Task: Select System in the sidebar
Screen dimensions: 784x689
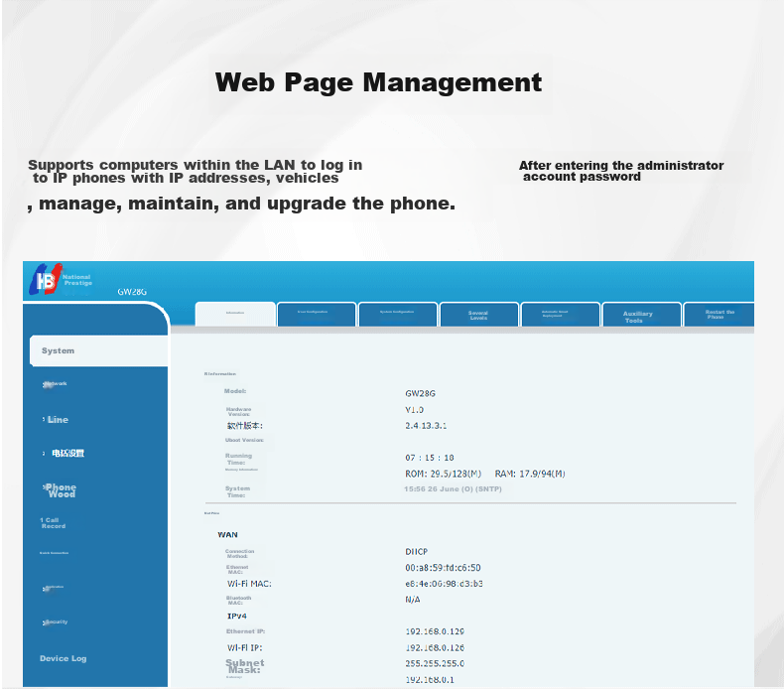Action: point(98,350)
